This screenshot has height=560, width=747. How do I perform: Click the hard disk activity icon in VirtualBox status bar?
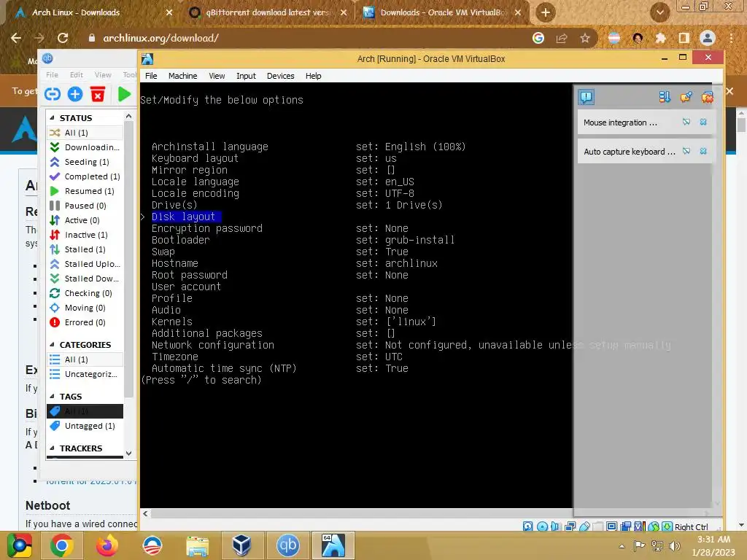pos(528,526)
